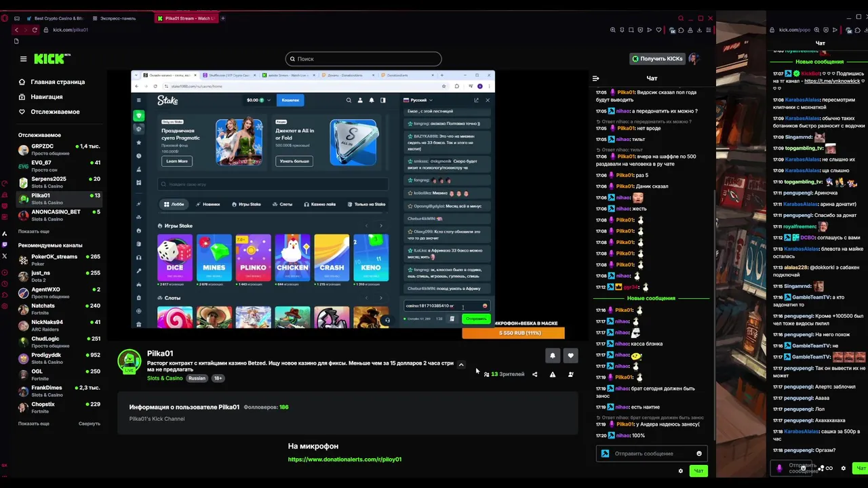Reload the kick.com page
This screenshot has width=868, height=488.
[x=35, y=30]
